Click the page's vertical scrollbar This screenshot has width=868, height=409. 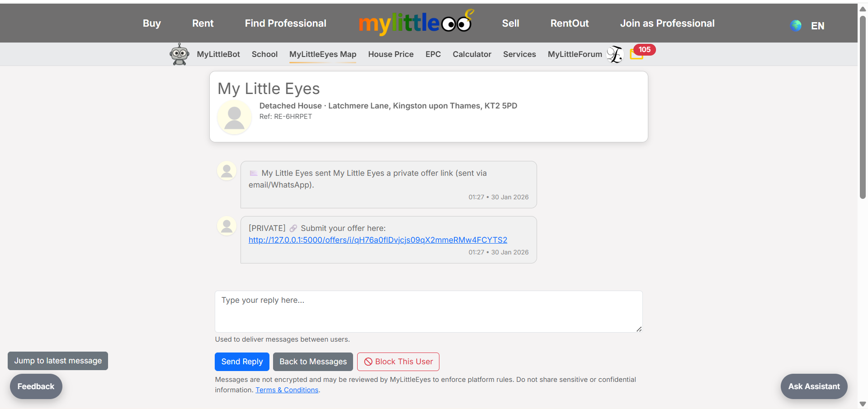(x=863, y=108)
